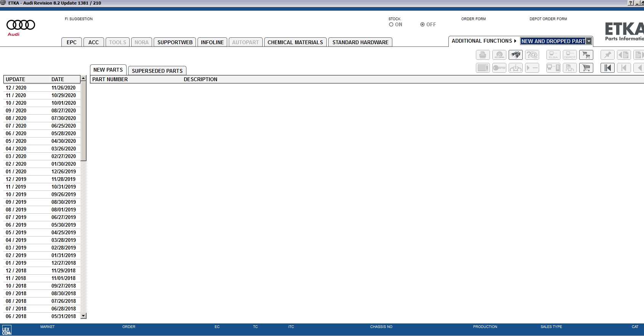
Task: Click the NORA tab
Action: [141, 42]
